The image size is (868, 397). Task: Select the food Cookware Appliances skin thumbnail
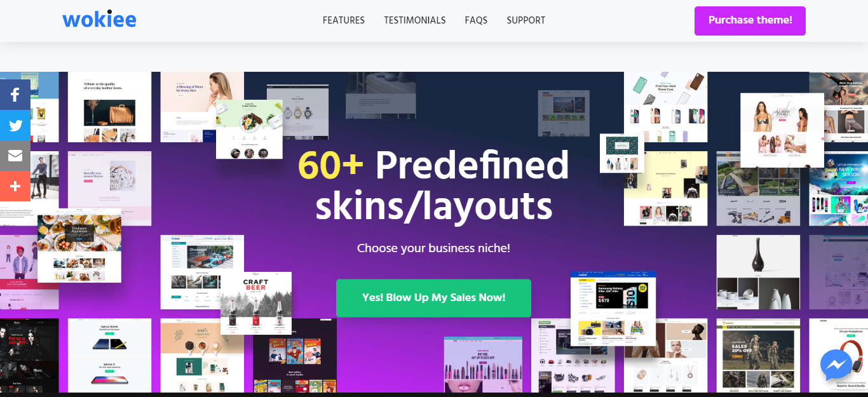click(x=79, y=246)
